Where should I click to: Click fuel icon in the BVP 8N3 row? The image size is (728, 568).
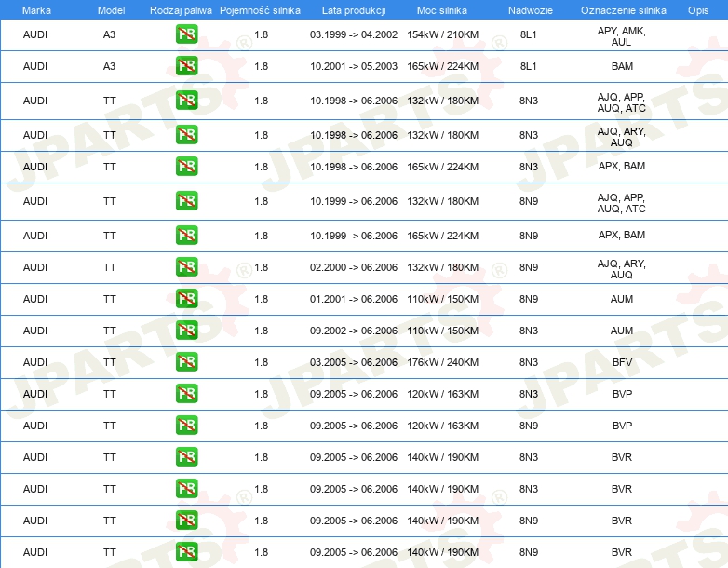186,393
